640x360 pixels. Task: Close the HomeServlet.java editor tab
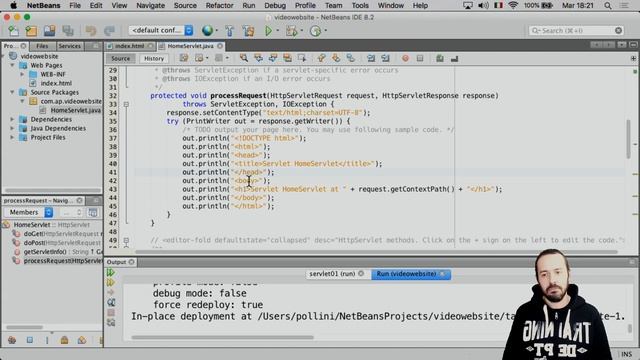pos(220,46)
